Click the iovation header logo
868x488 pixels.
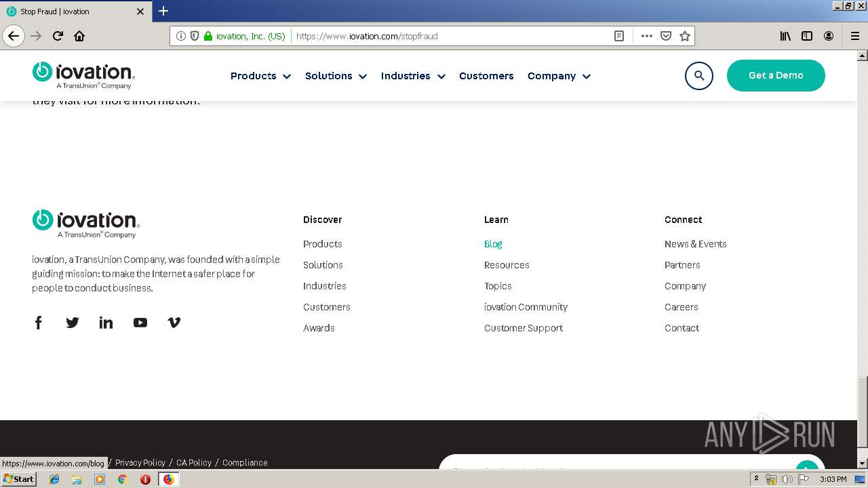point(83,75)
